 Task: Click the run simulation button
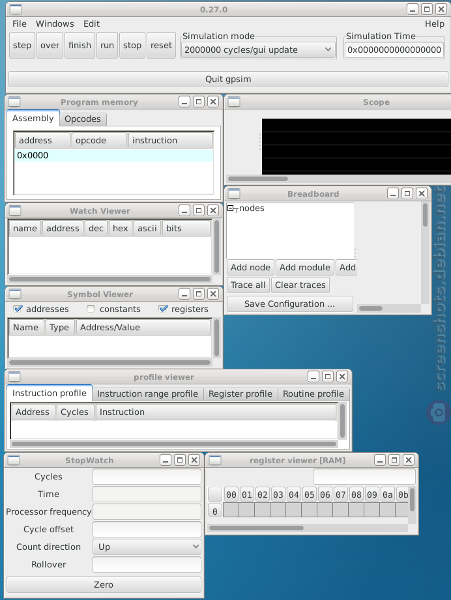pyautogui.click(x=107, y=45)
